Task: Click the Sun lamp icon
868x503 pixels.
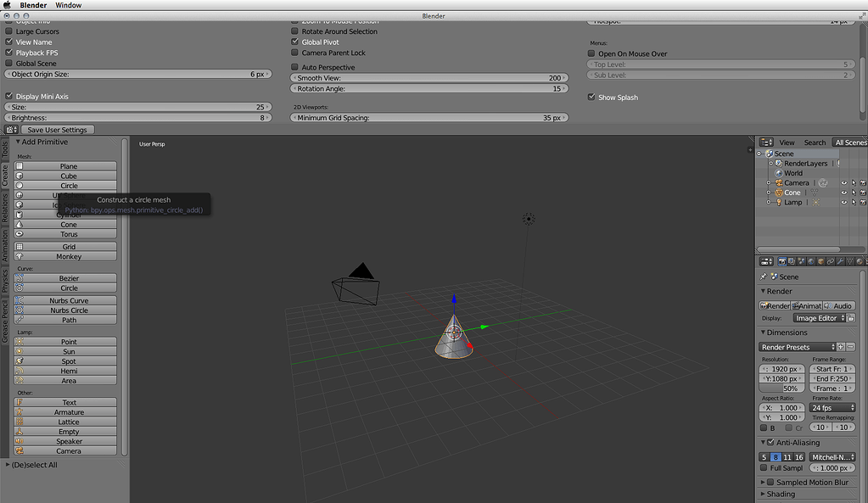Action: click(x=20, y=351)
